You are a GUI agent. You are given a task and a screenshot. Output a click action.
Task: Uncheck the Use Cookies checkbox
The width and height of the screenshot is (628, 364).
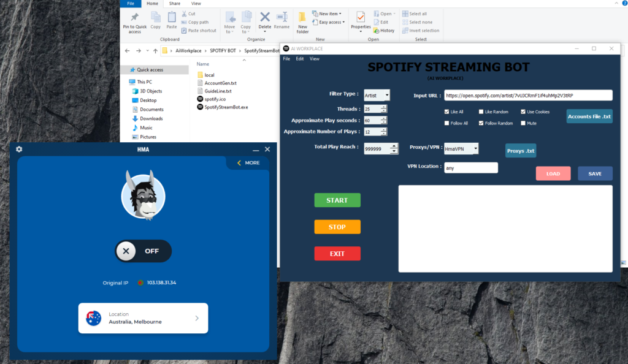point(523,112)
